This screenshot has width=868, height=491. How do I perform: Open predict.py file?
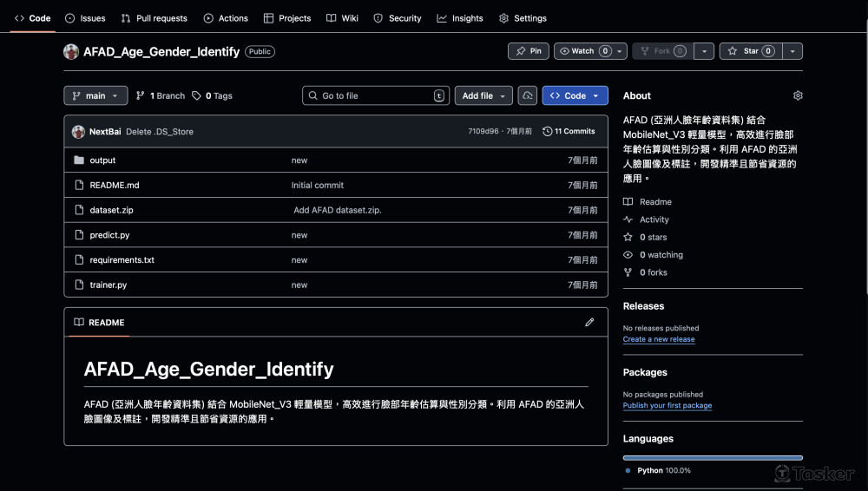(109, 235)
